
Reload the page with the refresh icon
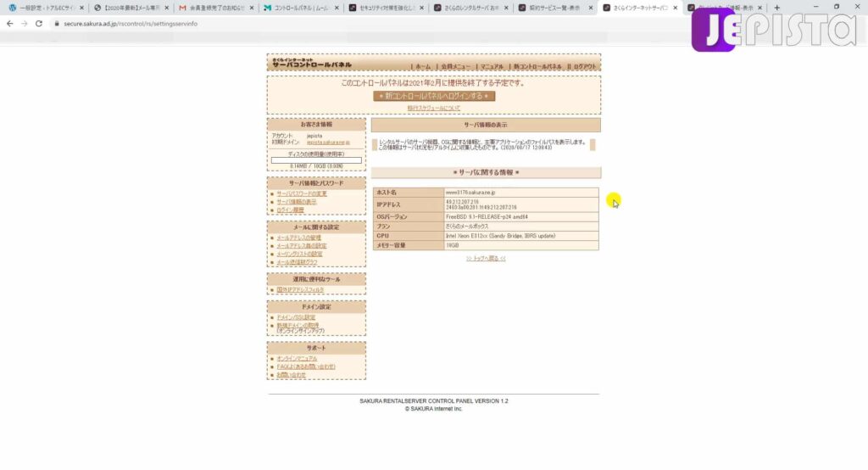coord(39,24)
